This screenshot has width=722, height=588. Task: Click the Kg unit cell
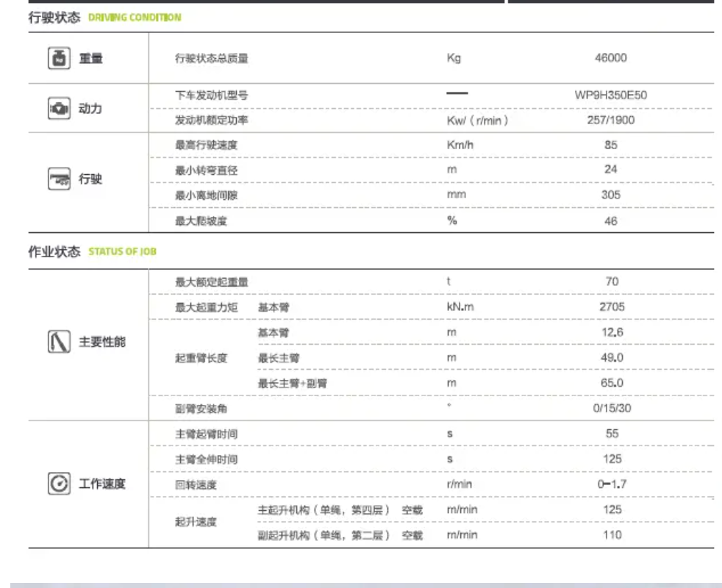point(454,58)
